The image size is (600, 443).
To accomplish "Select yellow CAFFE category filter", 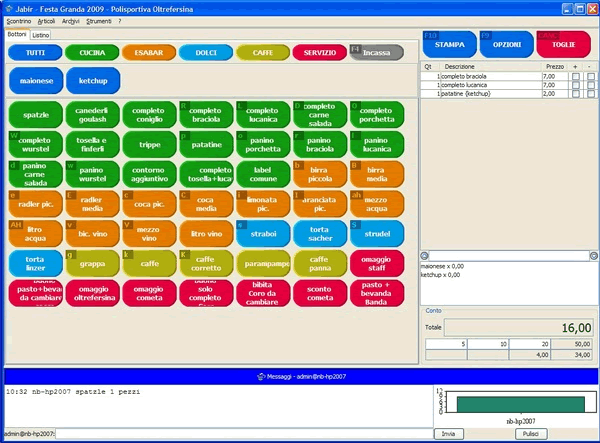I will pyautogui.click(x=263, y=51).
